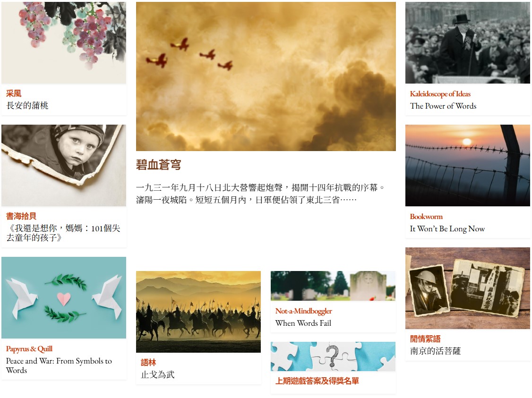Open the featured warplanes sky image
Viewport: 532px width, 398px height.
tap(266, 76)
